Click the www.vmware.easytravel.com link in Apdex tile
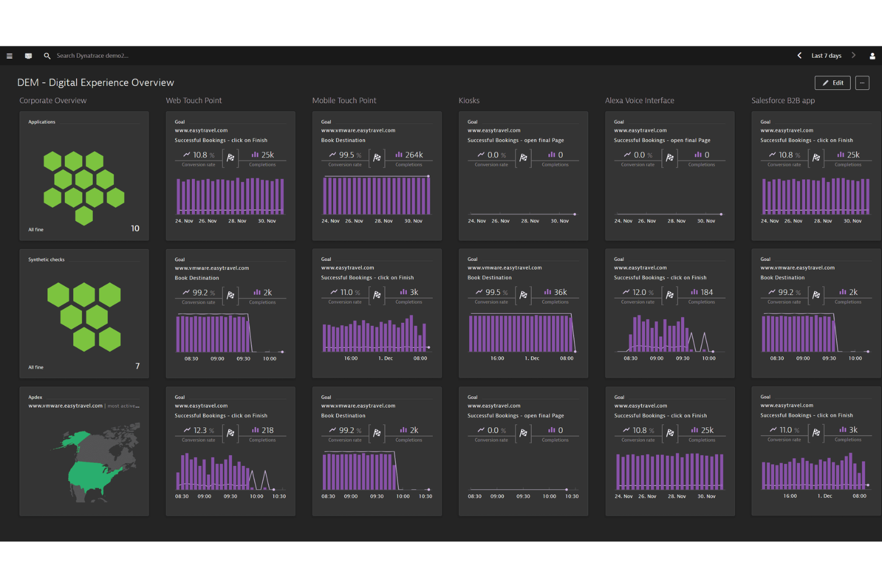The image size is (882, 588). point(66,406)
